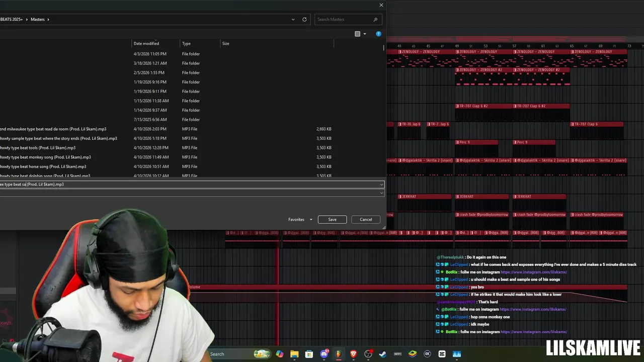The width and height of the screenshot is (644, 362).
Task: Open Steam from the taskbar
Action: tap(383, 354)
